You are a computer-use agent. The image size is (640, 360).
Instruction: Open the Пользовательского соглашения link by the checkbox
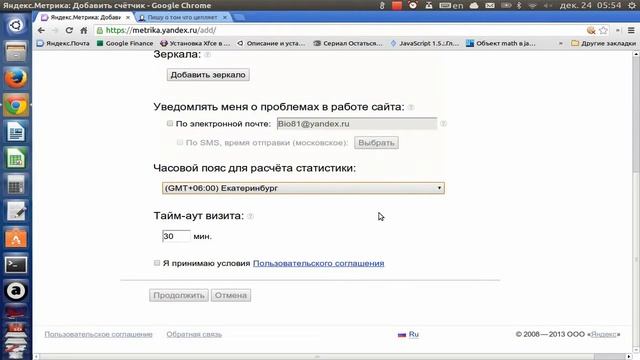pyautogui.click(x=318, y=263)
